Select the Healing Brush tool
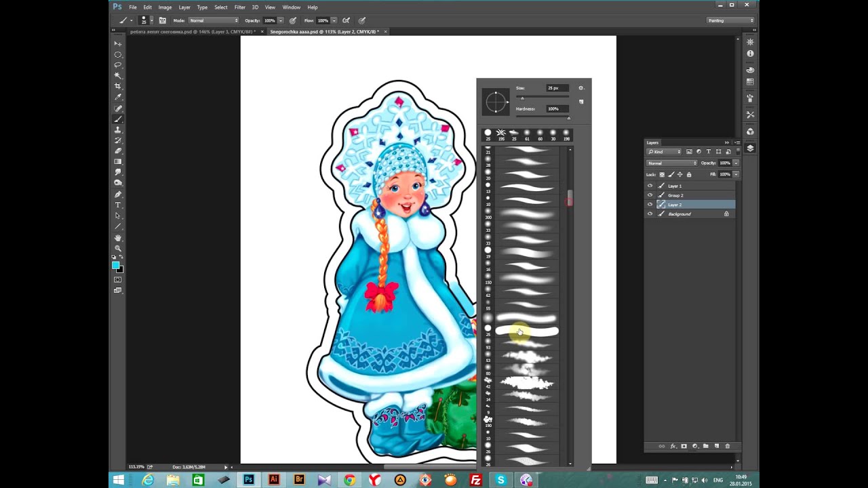This screenshot has width=868, height=488. tap(118, 108)
